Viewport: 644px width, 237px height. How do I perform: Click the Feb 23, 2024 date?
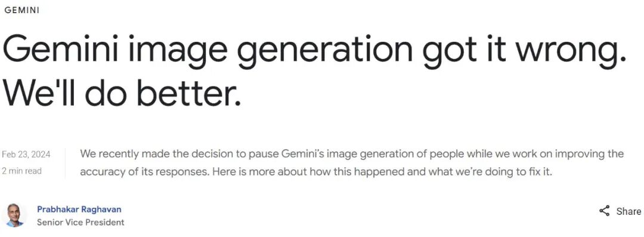26,155
